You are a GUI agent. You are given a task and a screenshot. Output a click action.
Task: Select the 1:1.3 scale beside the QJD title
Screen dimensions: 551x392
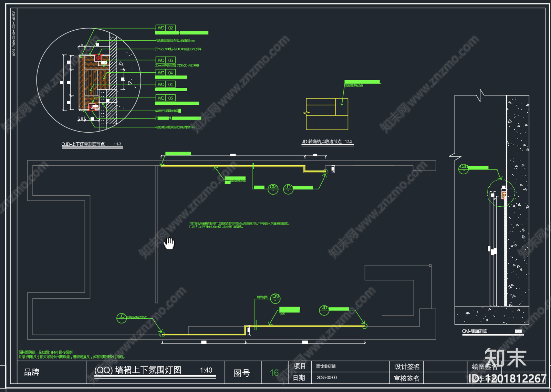click(x=117, y=144)
